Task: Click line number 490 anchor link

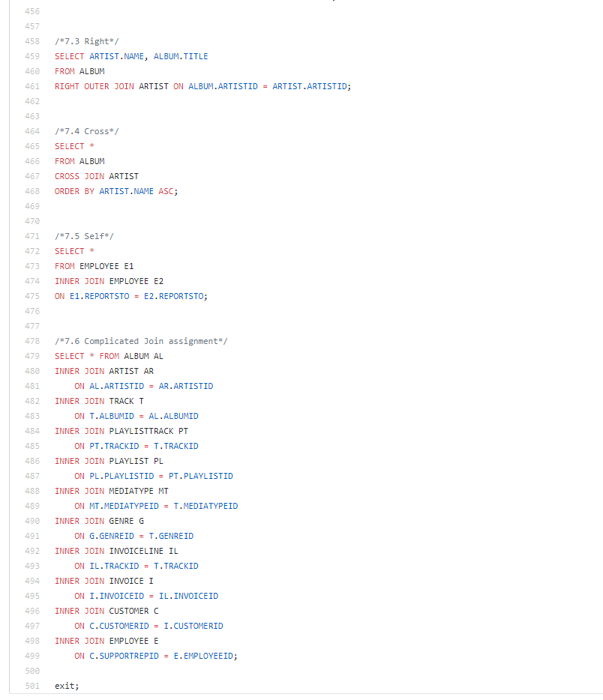Action: (32, 521)
